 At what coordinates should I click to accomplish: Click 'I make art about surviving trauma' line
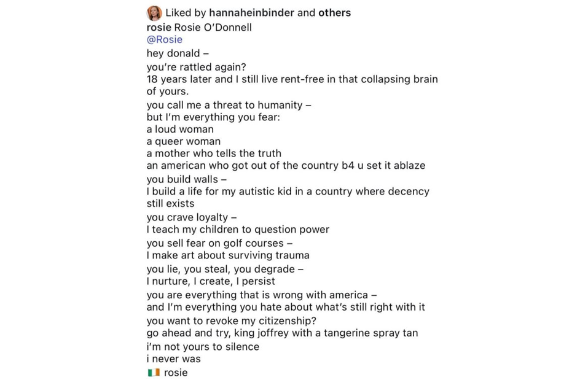[228, 255]
